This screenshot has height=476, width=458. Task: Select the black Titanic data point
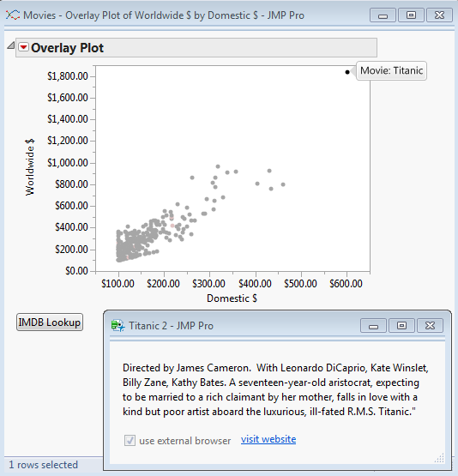pos(347,72)
